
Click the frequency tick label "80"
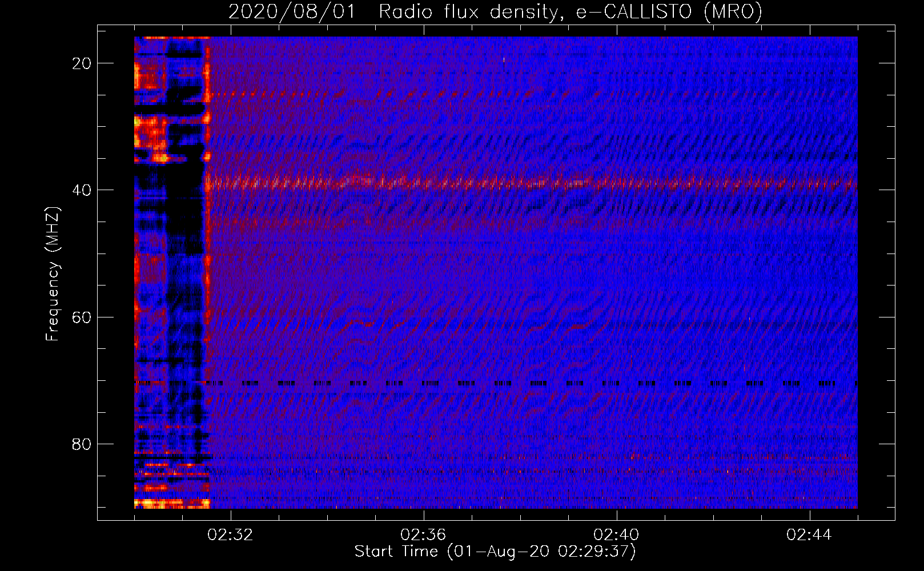pos(82,444)
